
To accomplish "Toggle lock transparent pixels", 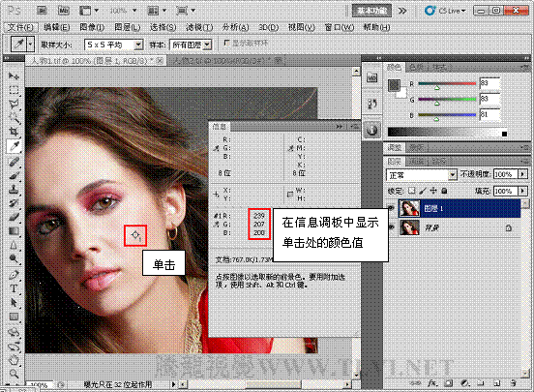I will pyautogui.click(x=412, y=191).
